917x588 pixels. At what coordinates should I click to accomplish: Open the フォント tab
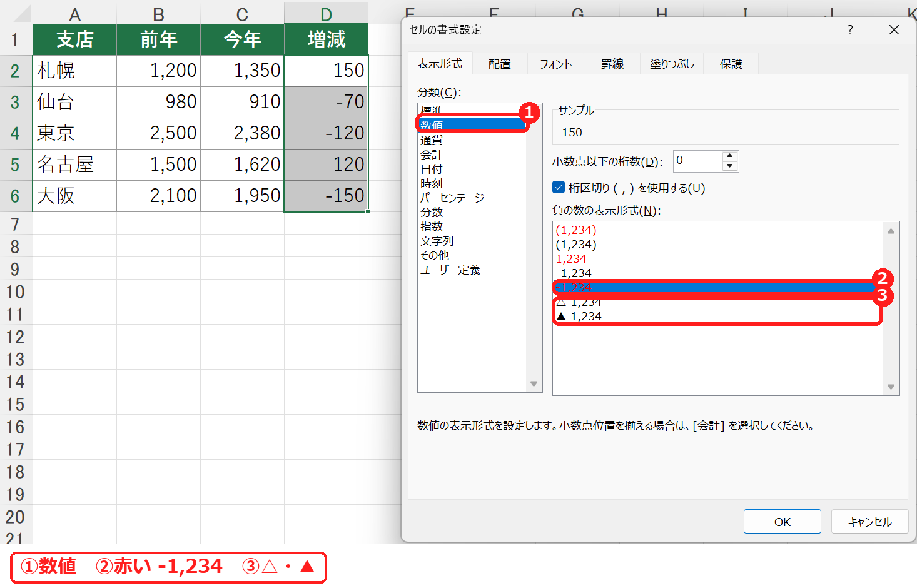tap(555, 64)
